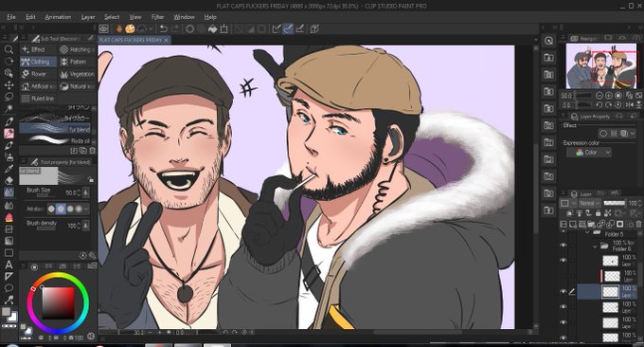Select the Balloon speech bubble tool
The image size is (644, 347).
tap(9, 288)
